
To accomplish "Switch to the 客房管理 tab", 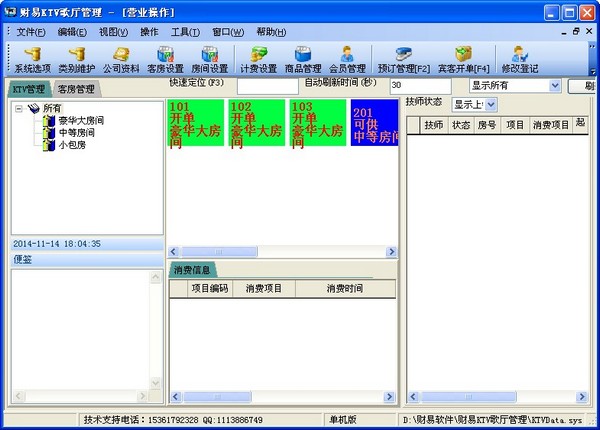I will pyautogui.click(x=76, y=90).
